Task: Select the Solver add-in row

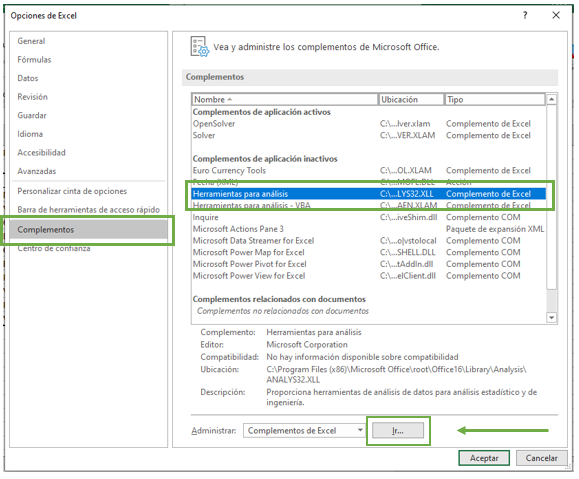Action: point(368,136)
